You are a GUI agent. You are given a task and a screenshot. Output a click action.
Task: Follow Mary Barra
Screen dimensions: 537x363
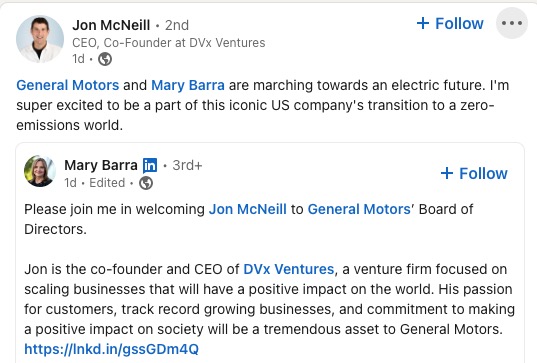point(474,173)
